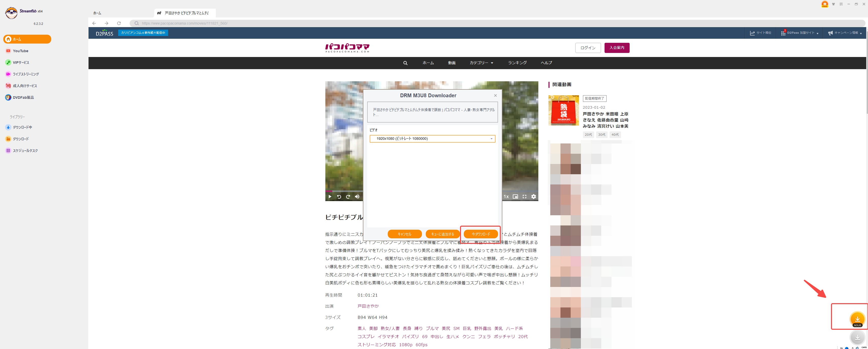Open the red 熟袋 related video thumbnail
Viewport: 868px width, 349px height.
(x=563, y=110)
